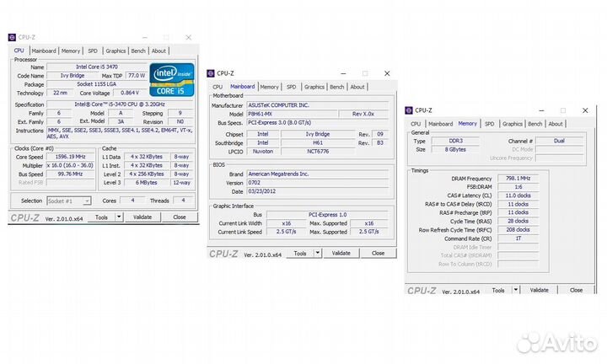Screen dimensions: 607x364
Task: Click the Tools button in the Mainboard window
Action: coord(300,254)
